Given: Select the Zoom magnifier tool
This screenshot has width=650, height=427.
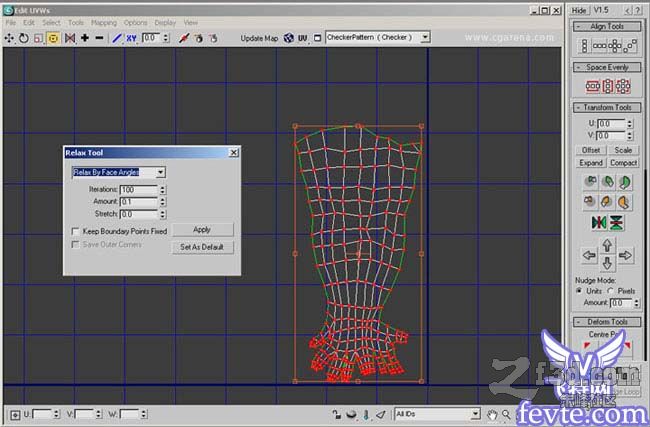Looking at the screenshot, I should coord(506,414).
